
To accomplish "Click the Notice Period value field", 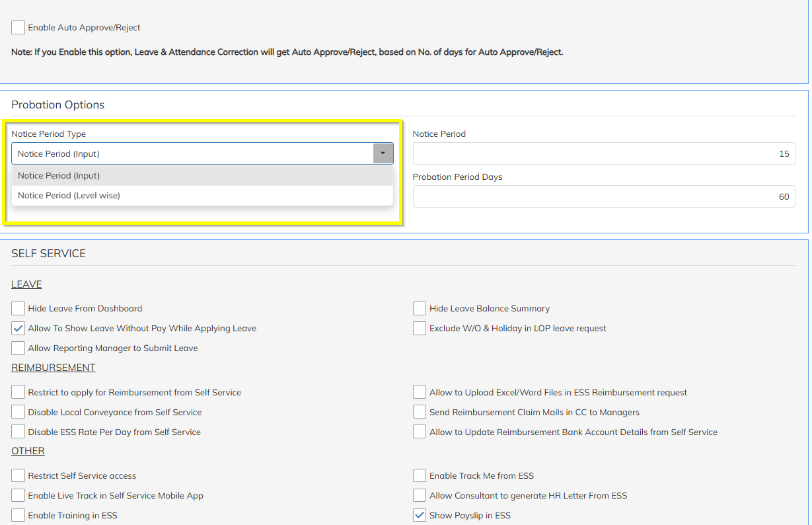I will 603,154.
